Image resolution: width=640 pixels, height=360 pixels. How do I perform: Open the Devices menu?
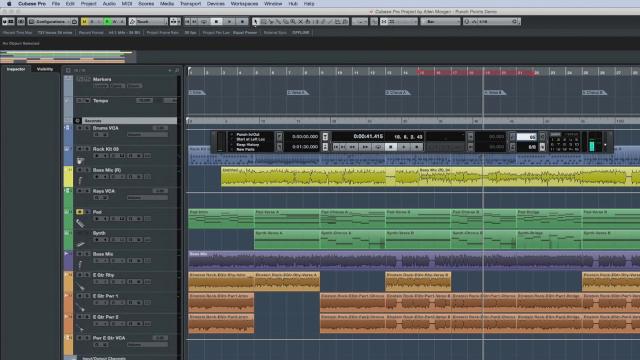(216, 4)
